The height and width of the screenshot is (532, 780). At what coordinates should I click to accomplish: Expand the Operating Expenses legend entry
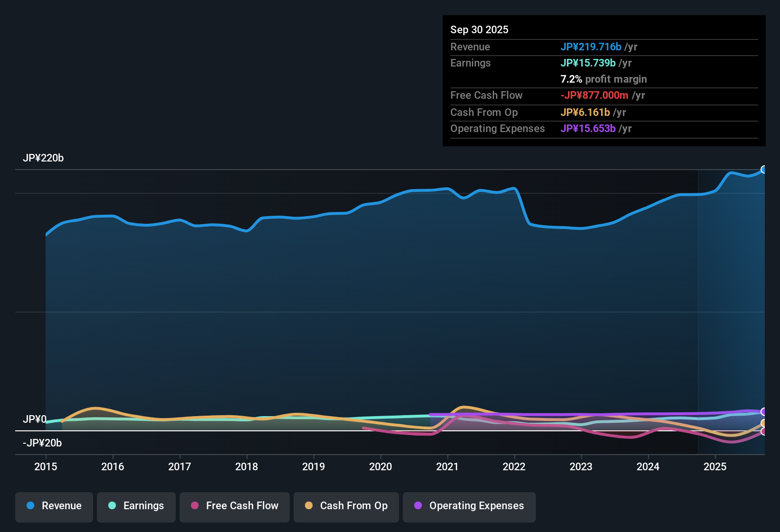(469, 506)
